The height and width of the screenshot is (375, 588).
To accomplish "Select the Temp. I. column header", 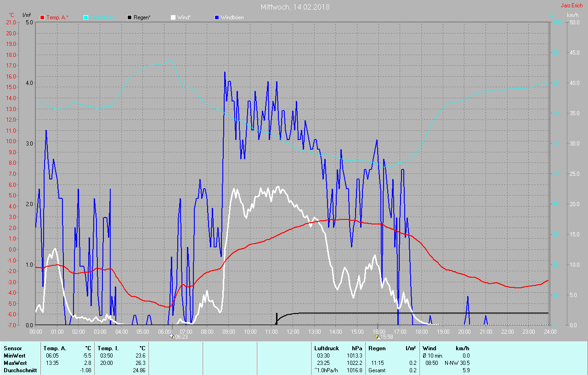I will coord(108,348).
